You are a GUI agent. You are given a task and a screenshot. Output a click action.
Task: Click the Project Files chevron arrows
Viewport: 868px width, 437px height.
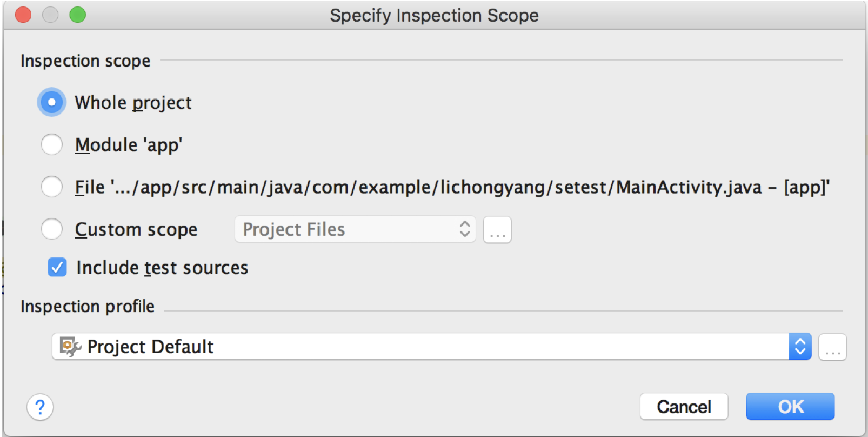click(465, 229)
